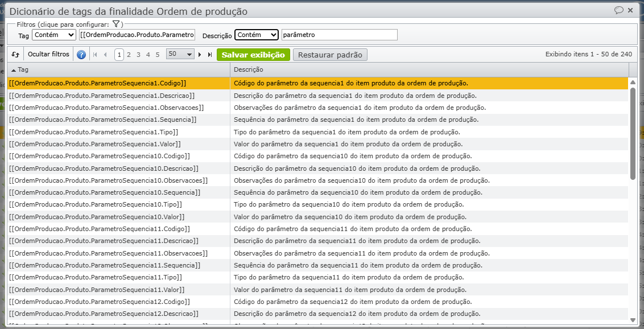Click the vertical scrollbar thumb
Viewport: 644px width, 329px height.
click(x=633, y=134)
